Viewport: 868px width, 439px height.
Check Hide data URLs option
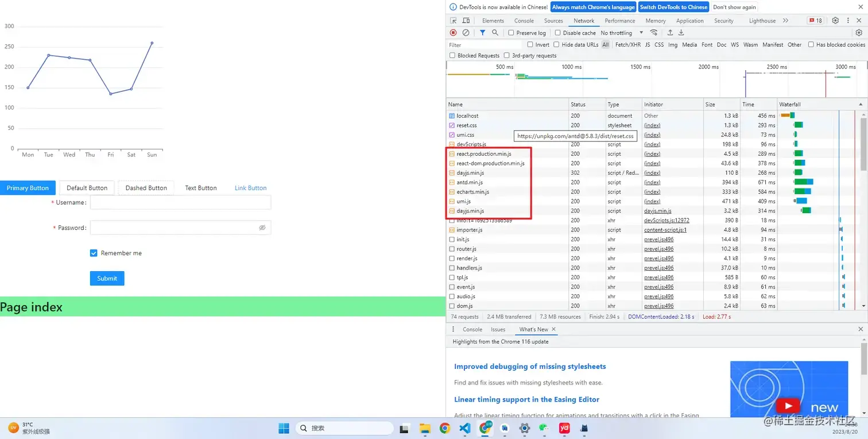point(556,44)
